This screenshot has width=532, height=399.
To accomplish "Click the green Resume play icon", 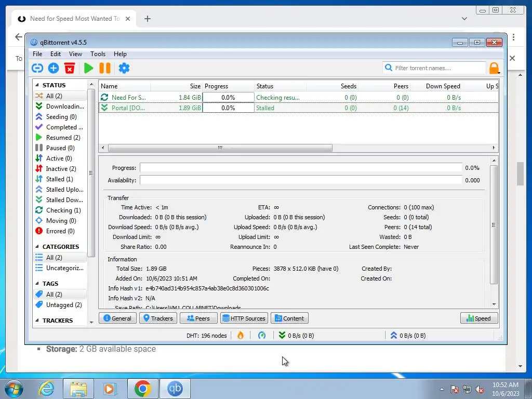I will coord(88,68).
